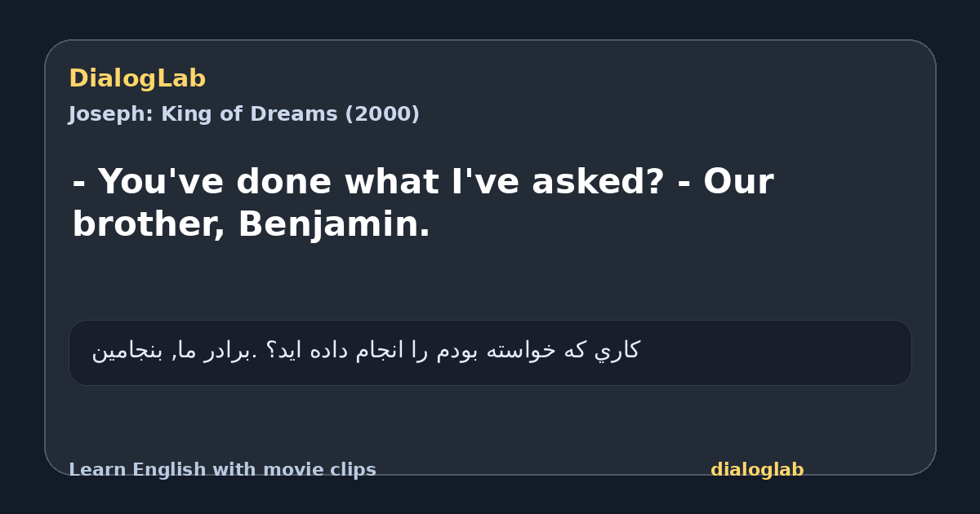Image resolution: width=980 pixels, height=514 pixels.
Task: Open the yellow dialoglab footer link
Action: (757, 470)
